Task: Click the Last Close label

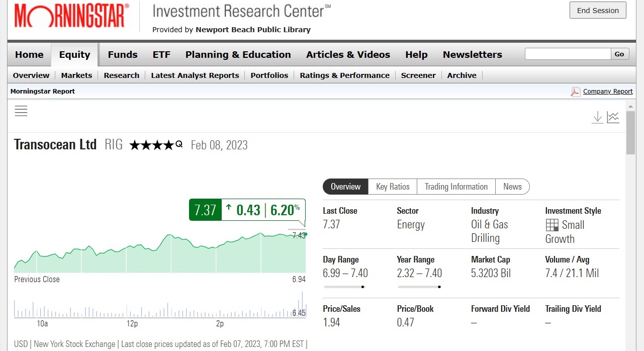Action: (x=340, y=211)
